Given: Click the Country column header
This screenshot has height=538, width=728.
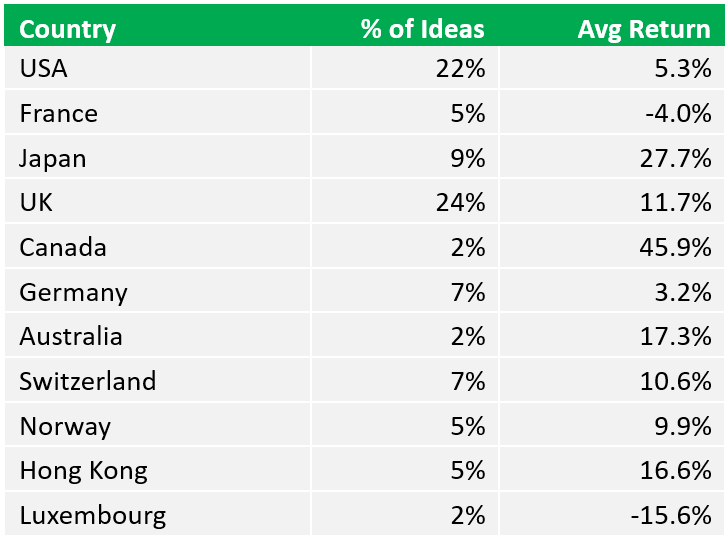Looking at the screenshot, I should coord(67,29).
